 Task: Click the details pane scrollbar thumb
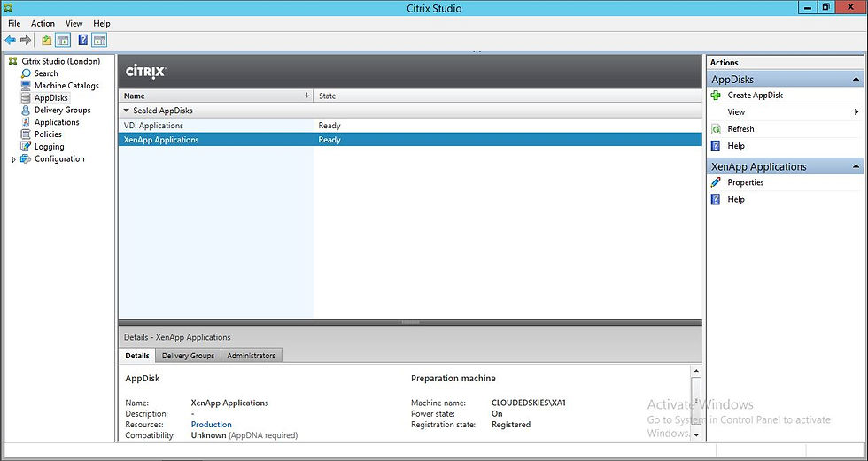click(696, 399)
